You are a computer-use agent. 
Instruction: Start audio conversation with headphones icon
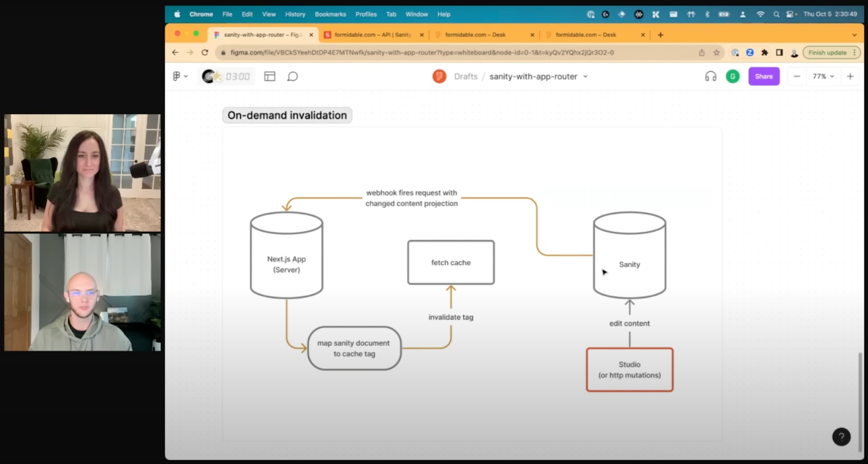coord(711,77)
